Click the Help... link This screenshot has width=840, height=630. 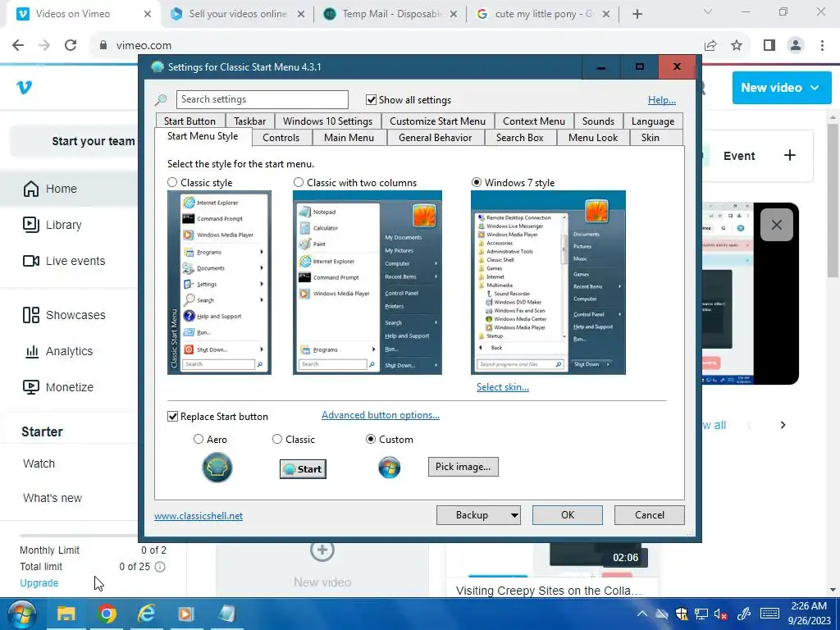(662, 100)
